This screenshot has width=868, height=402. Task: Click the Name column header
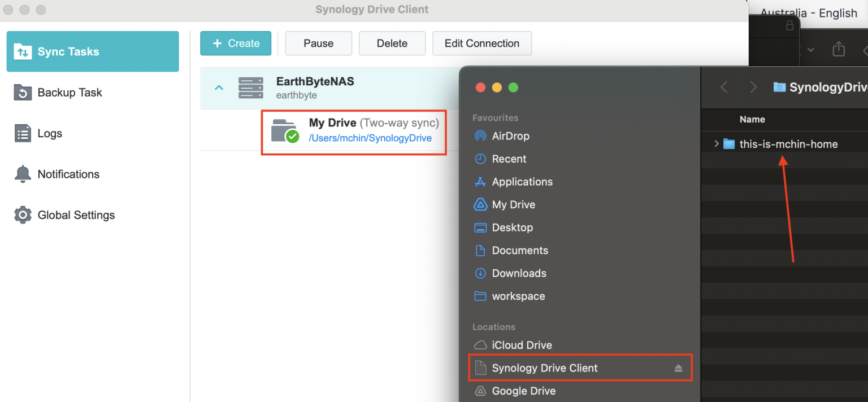click(752, 119)
